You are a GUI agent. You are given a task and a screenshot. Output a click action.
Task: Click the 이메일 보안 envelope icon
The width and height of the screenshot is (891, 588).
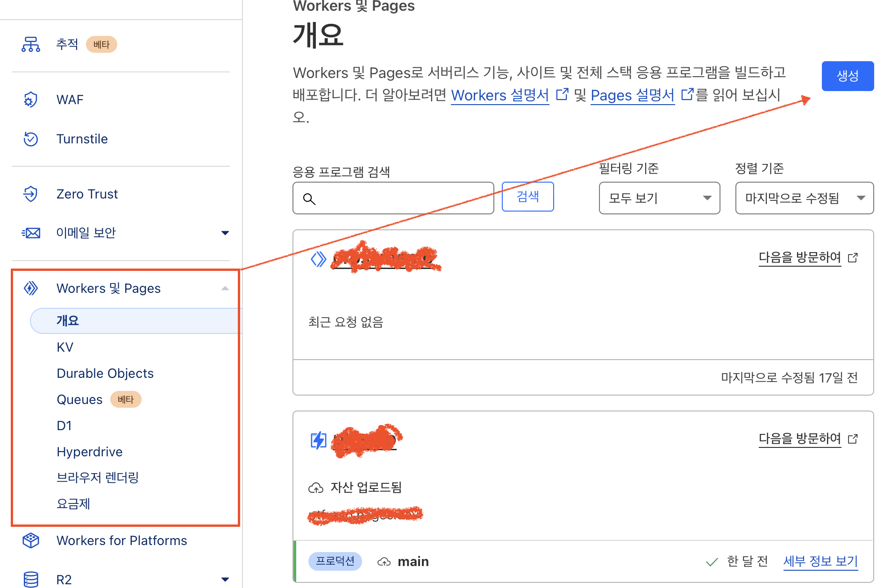(x=31, y=233)
